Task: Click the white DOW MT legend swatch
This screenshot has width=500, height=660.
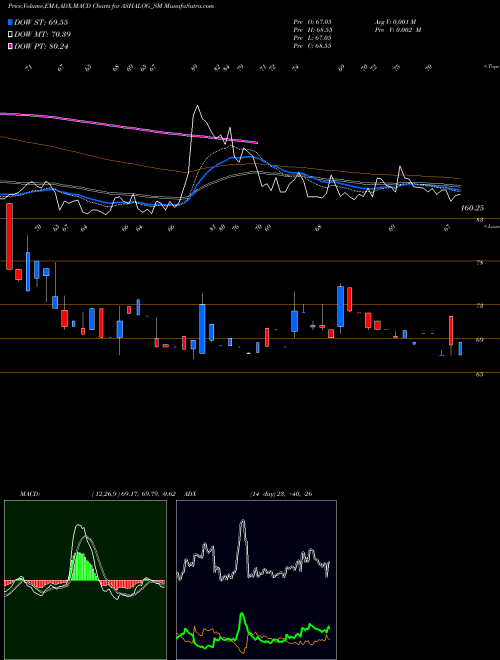Action: [11, 35]
